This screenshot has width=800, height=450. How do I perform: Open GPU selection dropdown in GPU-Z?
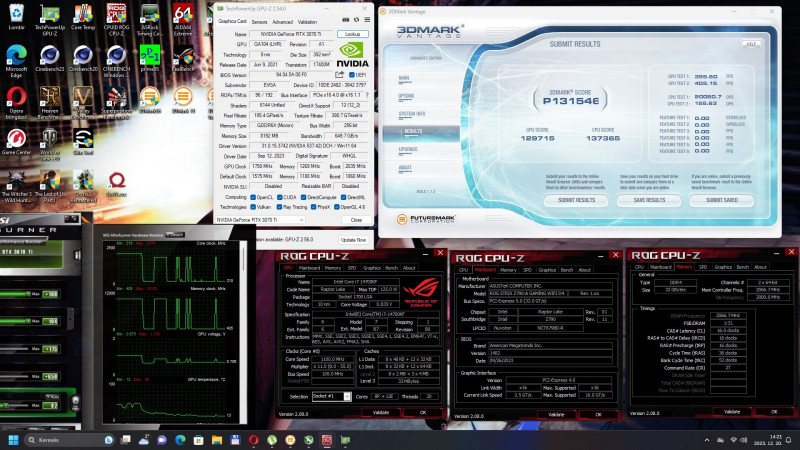[x=260, y=220]
